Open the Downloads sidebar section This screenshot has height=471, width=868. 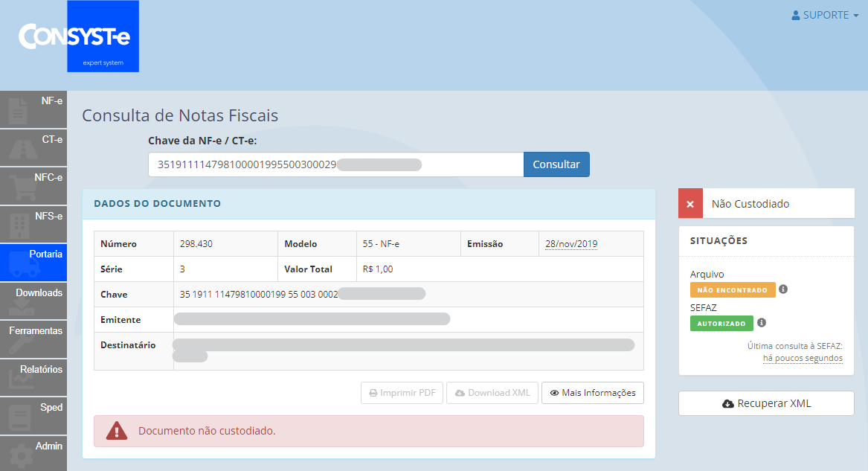point(33,301)
